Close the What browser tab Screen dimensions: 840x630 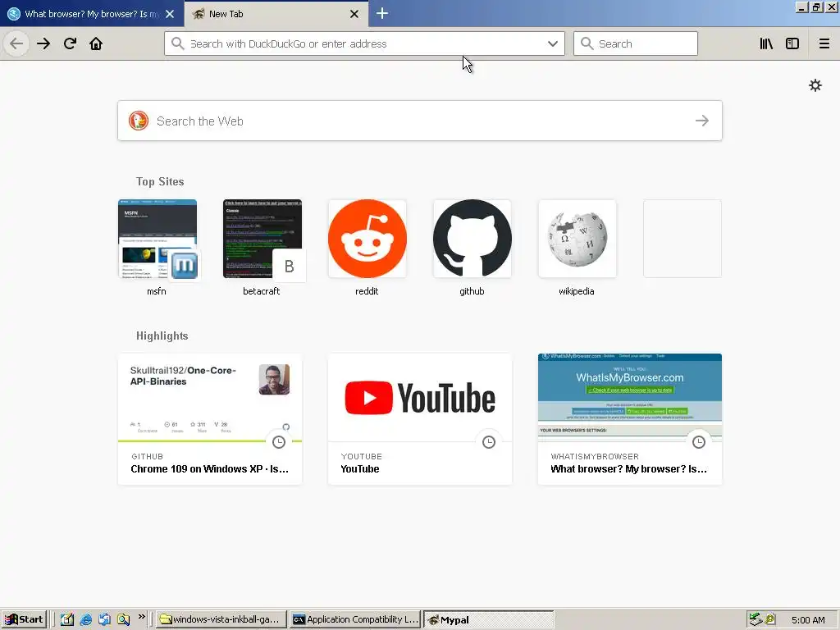(x=170, y=14)
